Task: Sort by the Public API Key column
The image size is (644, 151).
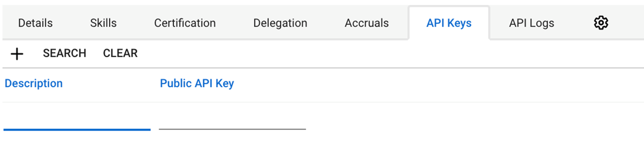Action: point(197,83)
